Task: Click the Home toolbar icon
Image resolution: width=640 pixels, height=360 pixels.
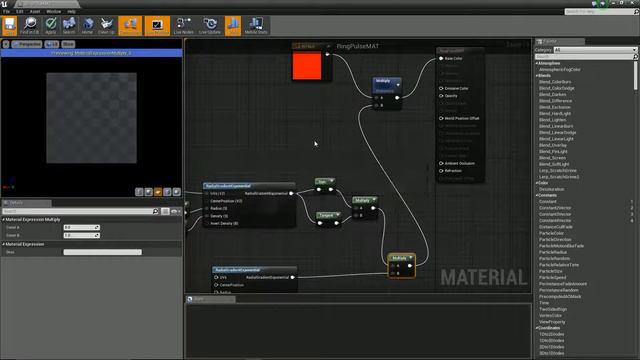Action: point(87,26)
